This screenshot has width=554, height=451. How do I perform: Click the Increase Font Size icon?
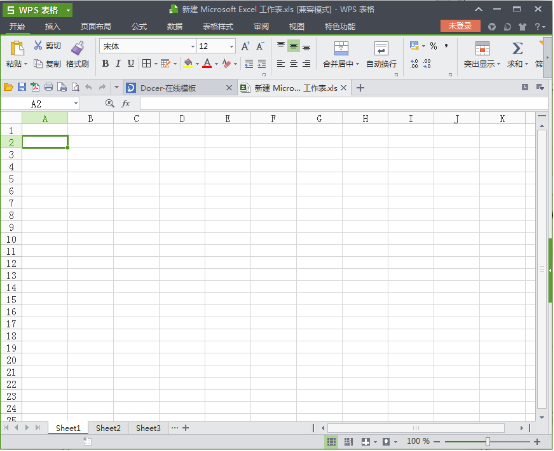pos(245,46)
